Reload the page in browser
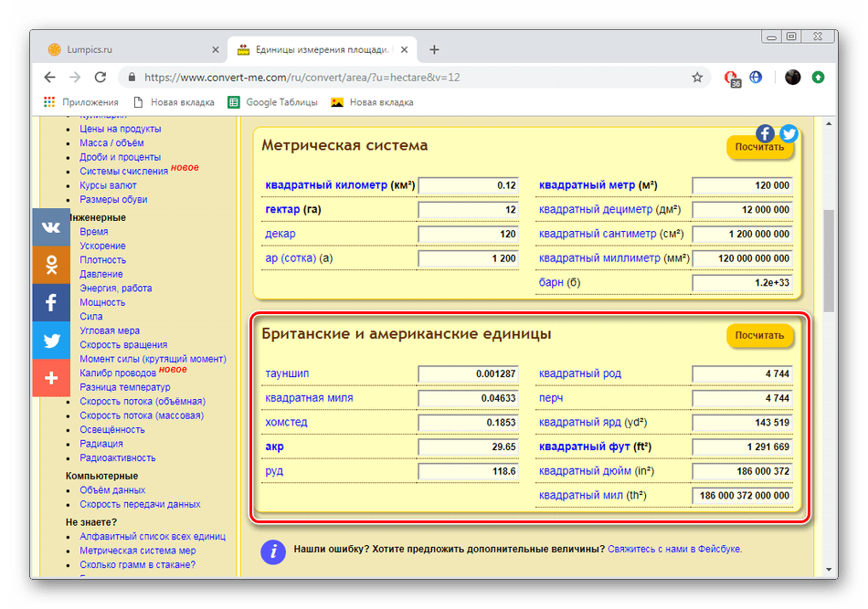The image size is (868, 609). (101, 78)
